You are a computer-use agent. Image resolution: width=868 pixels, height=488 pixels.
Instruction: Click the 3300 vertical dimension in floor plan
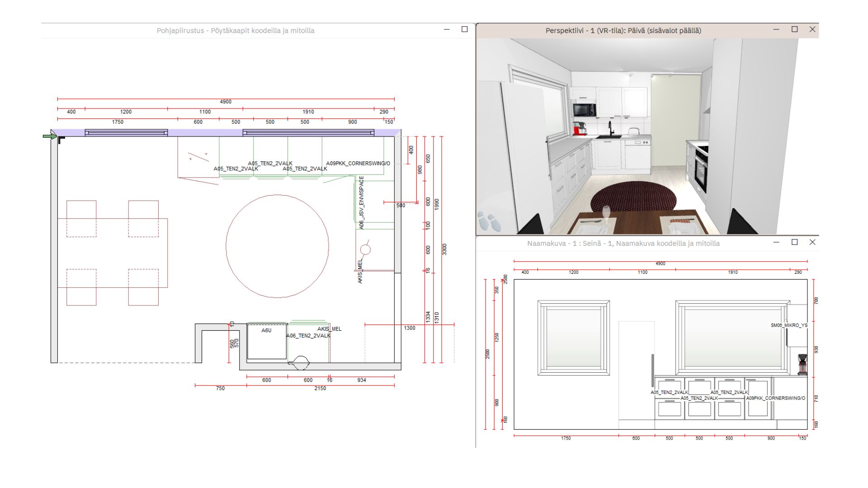coord(444,249)
